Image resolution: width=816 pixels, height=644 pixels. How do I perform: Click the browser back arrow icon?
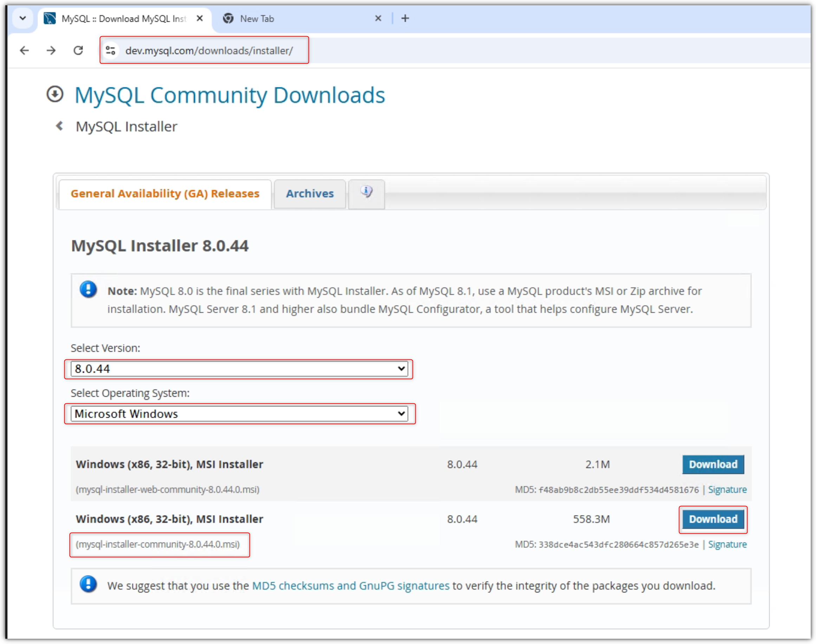coord(25,51)
